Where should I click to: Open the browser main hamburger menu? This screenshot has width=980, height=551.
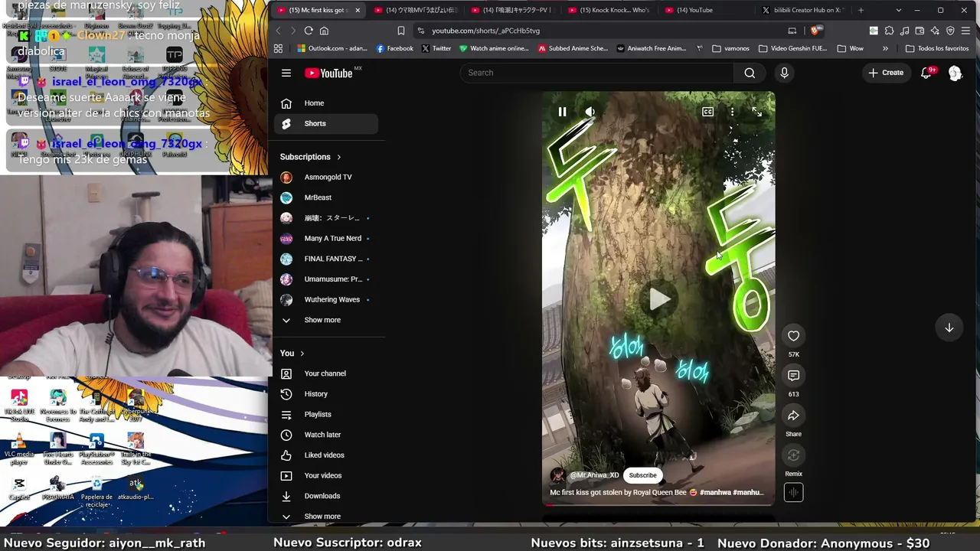pyautogui.click(x=965, y=31)
